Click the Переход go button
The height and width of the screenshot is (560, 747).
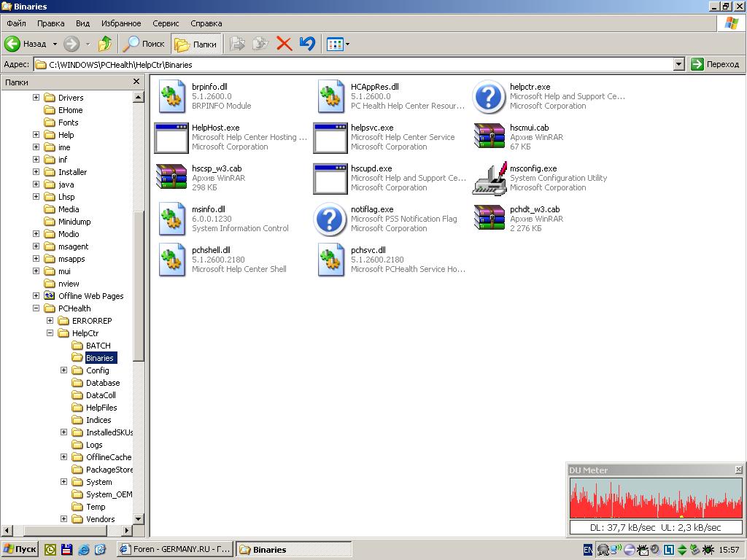pyautogui.click(x=715, y=64)
